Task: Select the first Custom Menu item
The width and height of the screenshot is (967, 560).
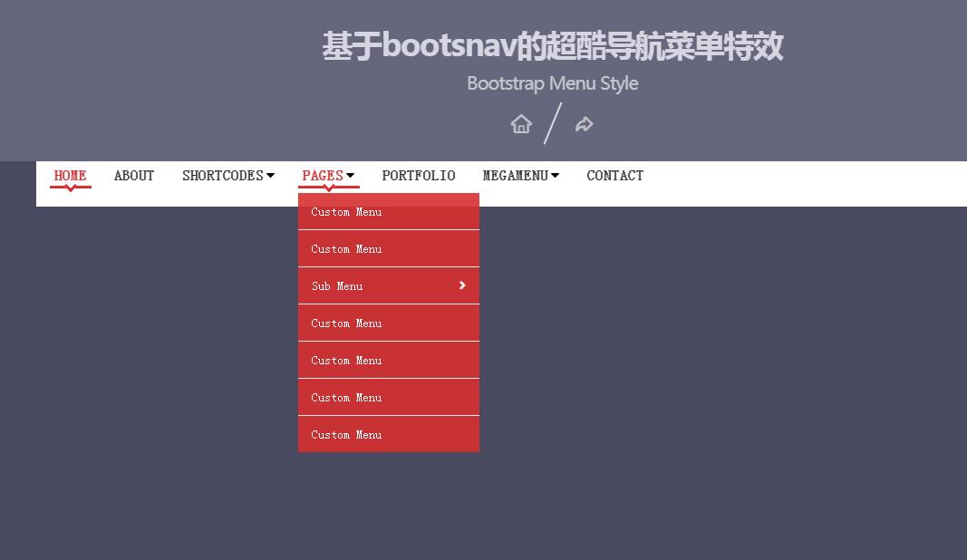Action: point(389,211)
